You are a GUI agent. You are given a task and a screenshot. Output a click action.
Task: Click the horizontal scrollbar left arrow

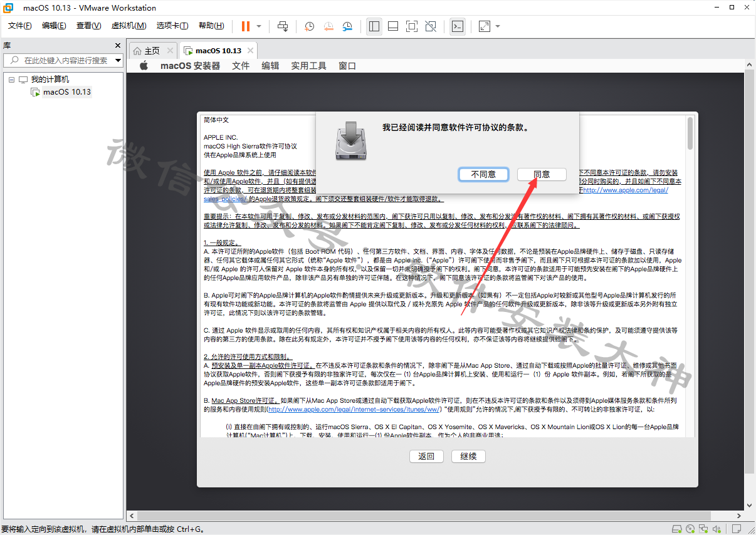point(131,516)
